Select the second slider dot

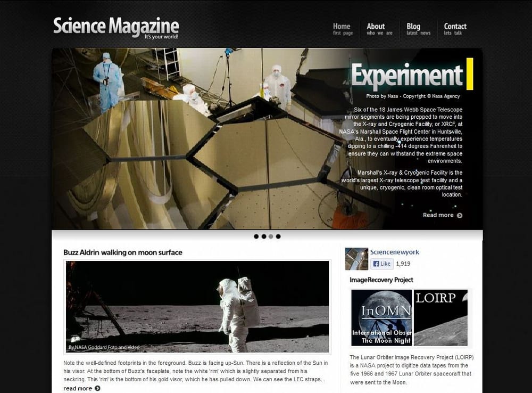264,236
